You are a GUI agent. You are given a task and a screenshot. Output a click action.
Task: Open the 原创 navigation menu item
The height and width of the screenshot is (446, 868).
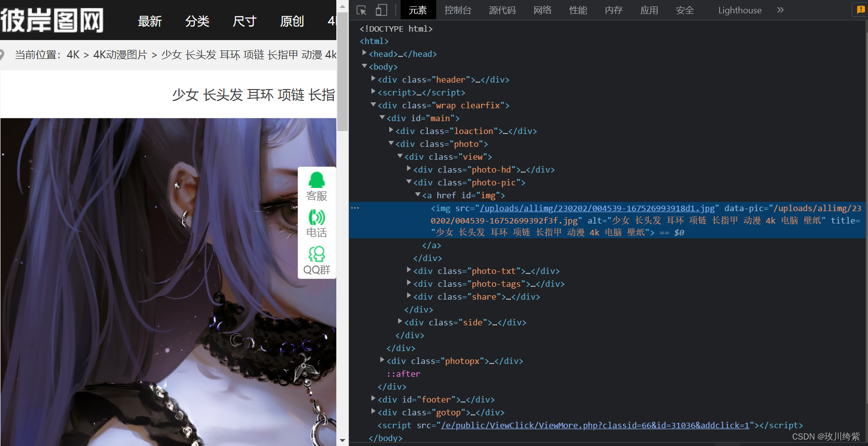point(292,21)
